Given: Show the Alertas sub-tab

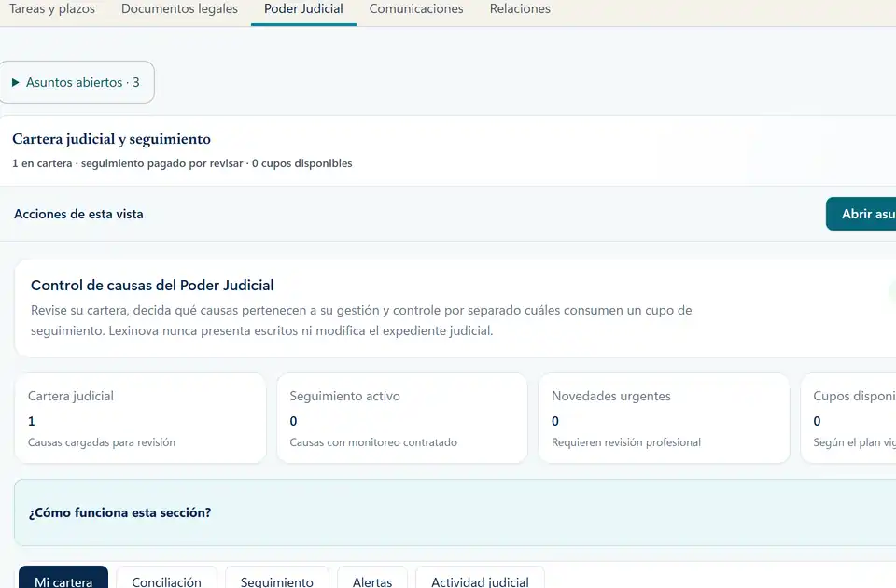Looking at the screenshot, I should [372, 579].
